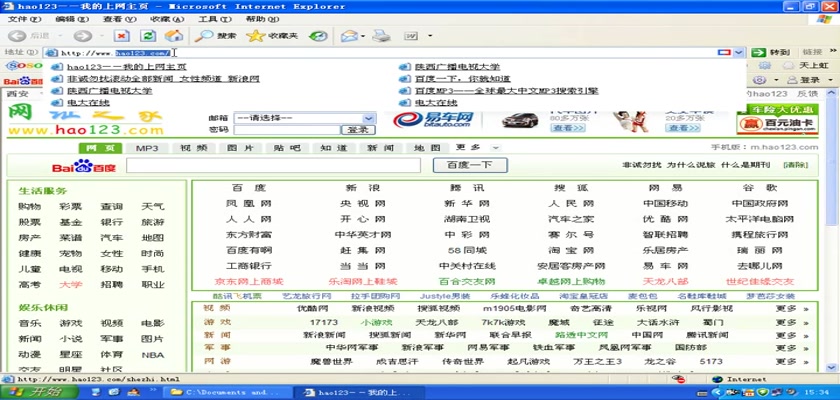The width and height of the screenshot is (840, 400).
Task: Open dropdown next to Back button
Action: pyautogui.click(x=60, y=36)
